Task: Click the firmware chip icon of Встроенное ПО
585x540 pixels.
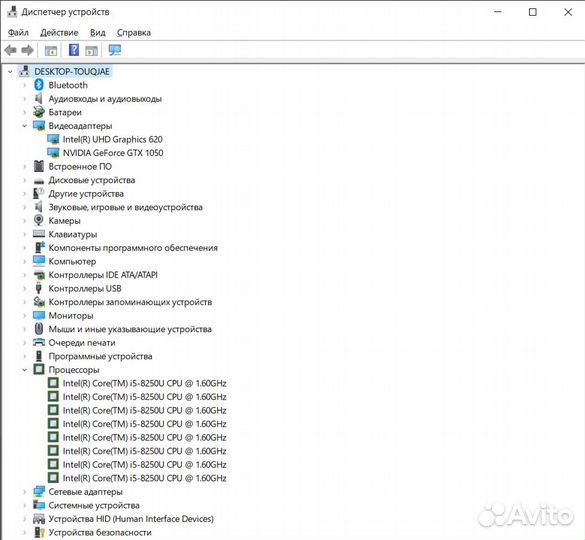Action: (x=39, y=166)
